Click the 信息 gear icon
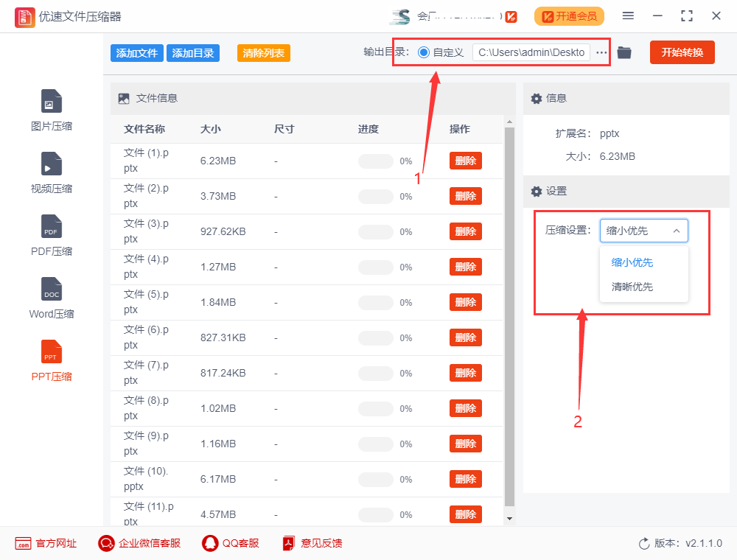The width and height of the screenshot is (737, 560). (x=537, y=99)
